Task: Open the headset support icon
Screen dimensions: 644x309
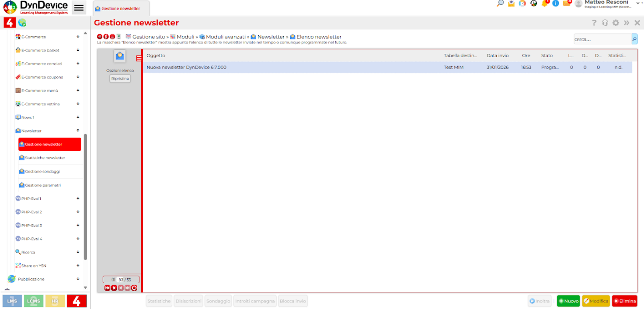Action: point(605,23)
